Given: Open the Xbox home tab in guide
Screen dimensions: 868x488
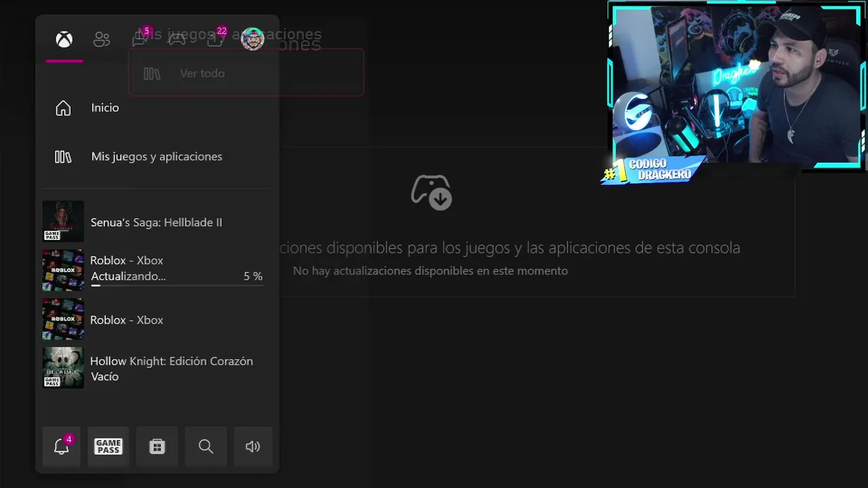Looking at the screenshot, I should pyautogui.click(x=64, y=39).
